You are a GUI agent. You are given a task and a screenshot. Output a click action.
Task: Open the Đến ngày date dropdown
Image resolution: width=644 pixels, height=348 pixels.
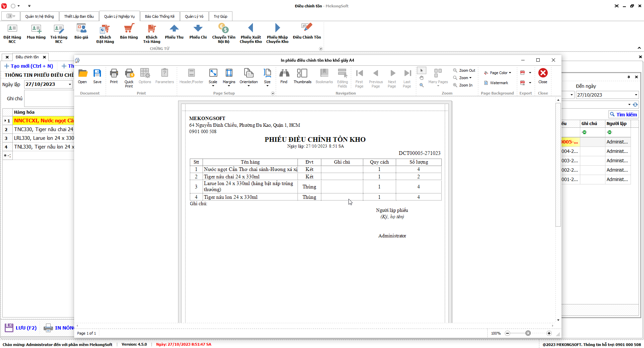coord(636,95)
